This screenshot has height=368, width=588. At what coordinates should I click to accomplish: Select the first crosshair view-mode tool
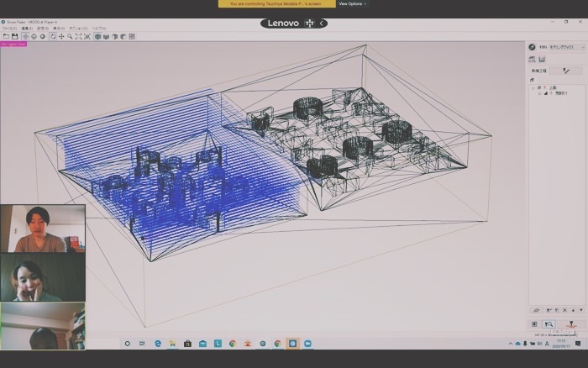[25, 36]
